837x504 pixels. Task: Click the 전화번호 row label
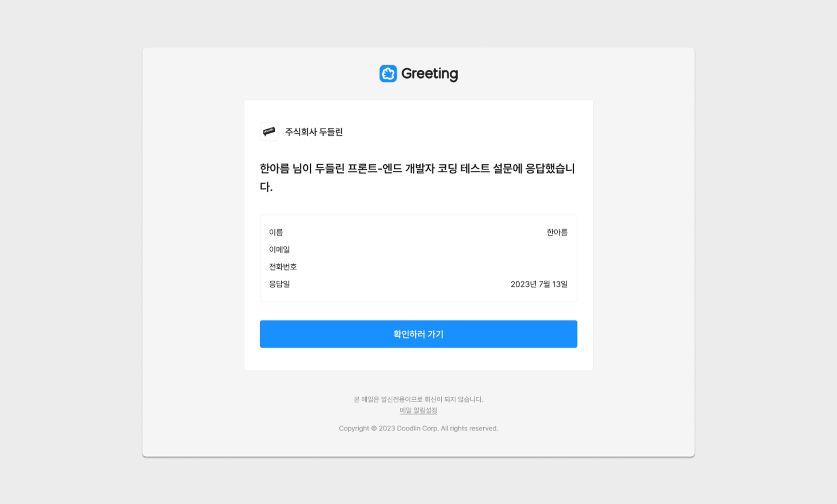coord(283,267)
